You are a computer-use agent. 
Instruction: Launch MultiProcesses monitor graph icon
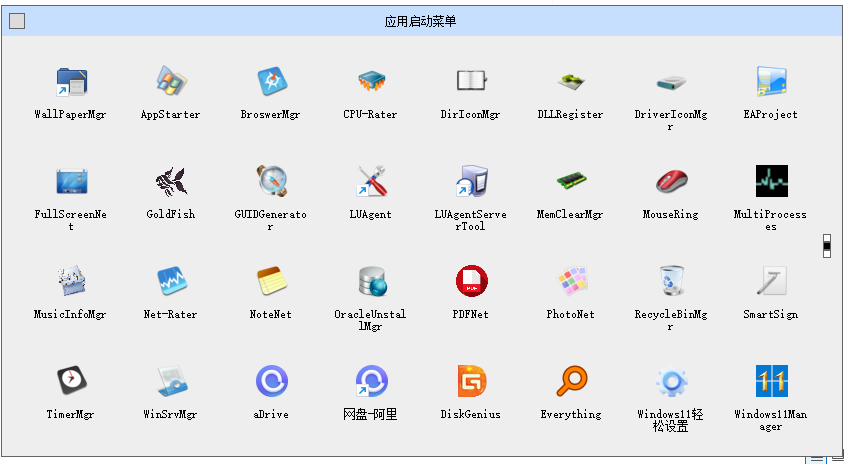pyautogui.click(x=772, y=182)
